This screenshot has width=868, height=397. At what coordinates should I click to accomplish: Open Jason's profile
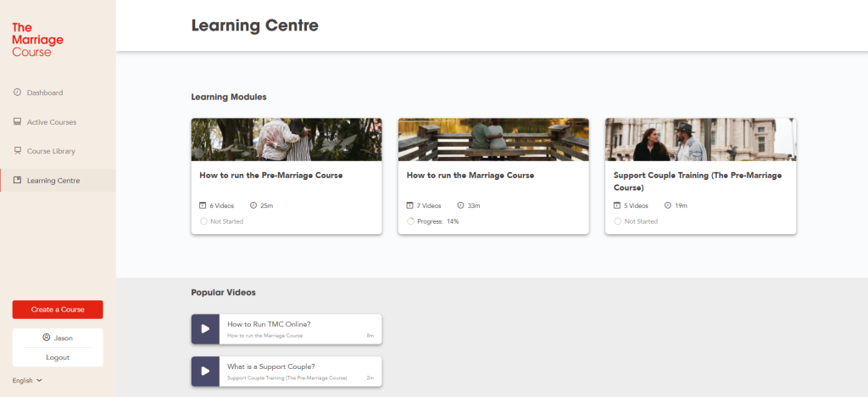[x=58, y=338]
